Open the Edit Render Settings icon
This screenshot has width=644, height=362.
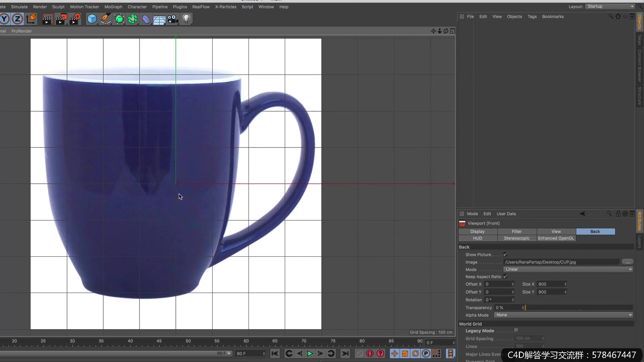point(75,19)
